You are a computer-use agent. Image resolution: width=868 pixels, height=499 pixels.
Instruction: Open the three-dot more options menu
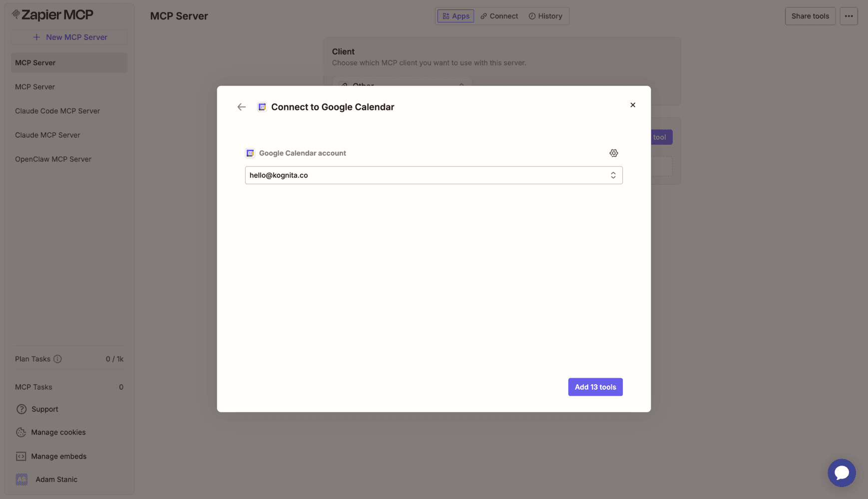[x=849, y=16]
